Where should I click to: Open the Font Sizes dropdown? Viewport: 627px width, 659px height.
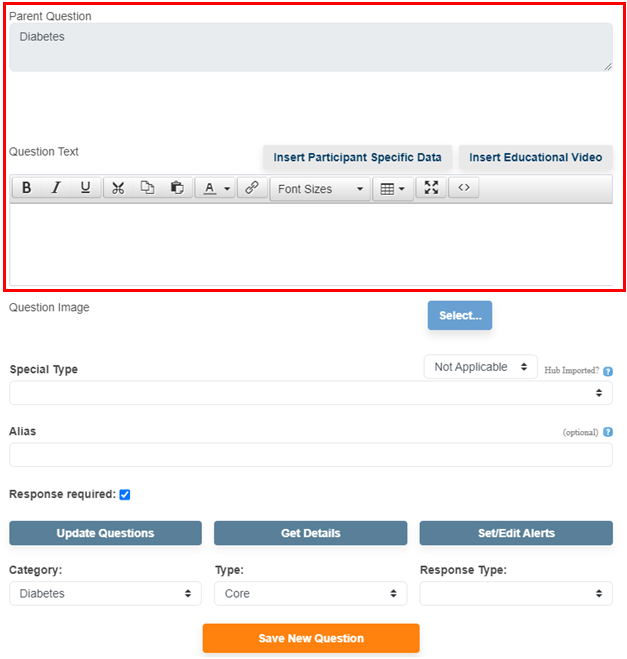point(320,189)
